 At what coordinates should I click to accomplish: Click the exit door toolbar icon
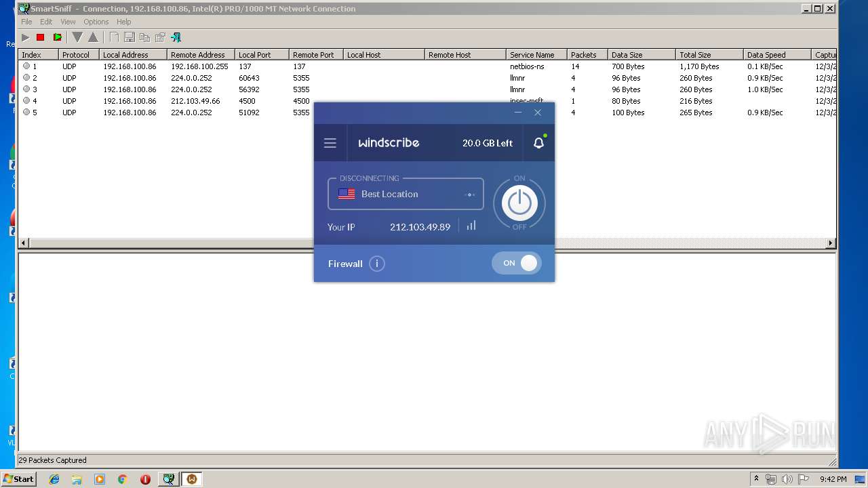click(176, 37)
